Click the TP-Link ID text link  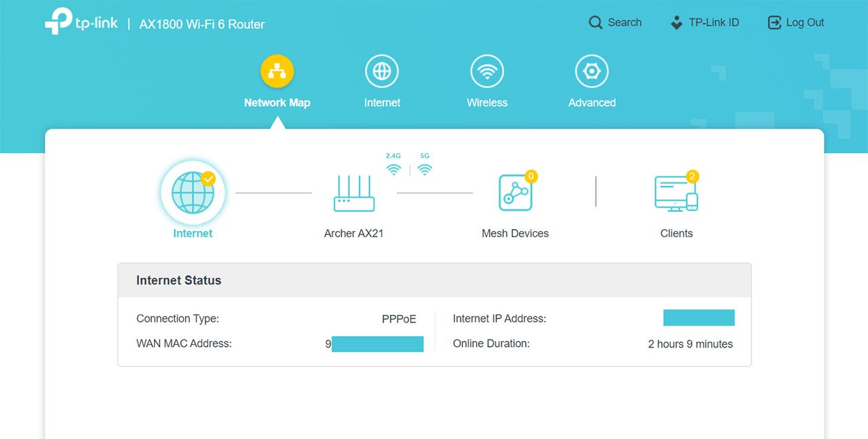[713, 23]
